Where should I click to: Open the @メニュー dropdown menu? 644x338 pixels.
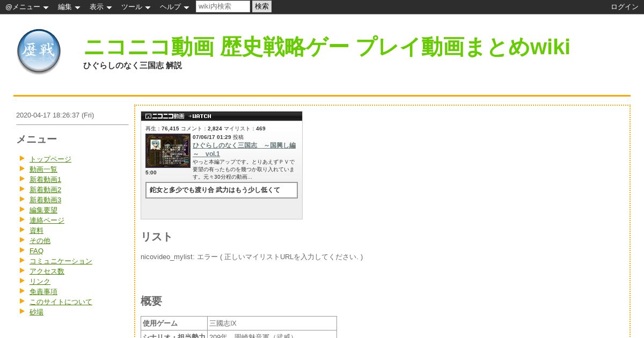[27, 7]
